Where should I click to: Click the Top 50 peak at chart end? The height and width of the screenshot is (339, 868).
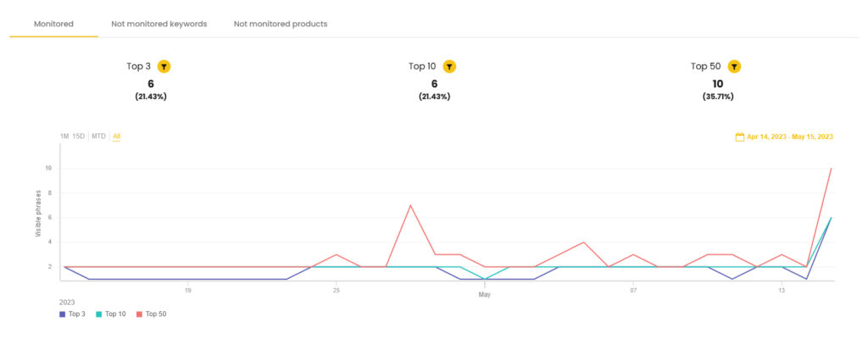[831, 169]
